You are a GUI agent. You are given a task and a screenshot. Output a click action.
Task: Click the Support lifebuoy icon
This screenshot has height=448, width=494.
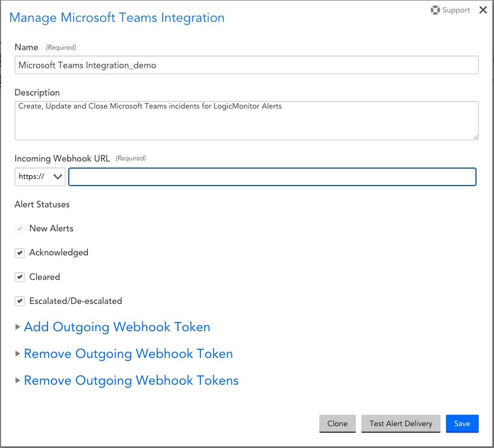(x=435, y=10)
